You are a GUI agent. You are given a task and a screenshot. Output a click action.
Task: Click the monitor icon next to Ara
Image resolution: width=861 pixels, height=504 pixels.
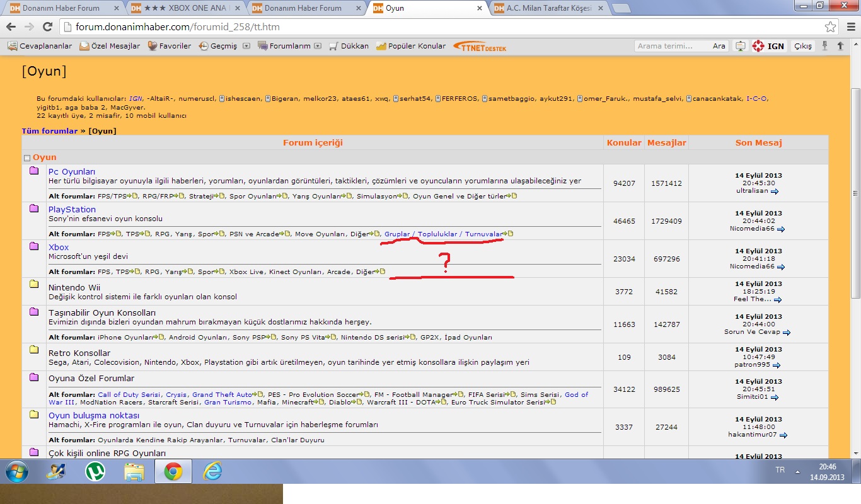click(x=740, y=46)
